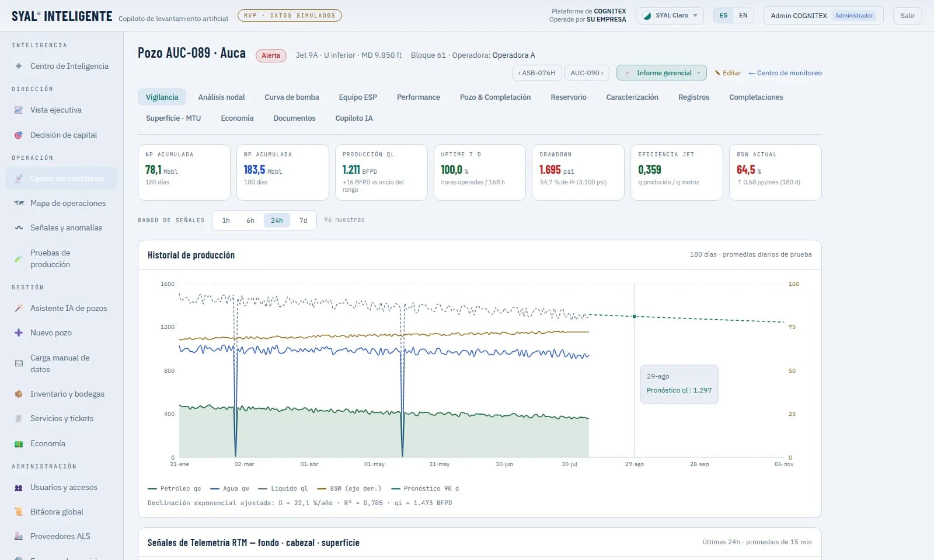The height and width of the screenshot is (560, 934).
Task: Click the Pruebas de producción icon
Action: [19, 258]
